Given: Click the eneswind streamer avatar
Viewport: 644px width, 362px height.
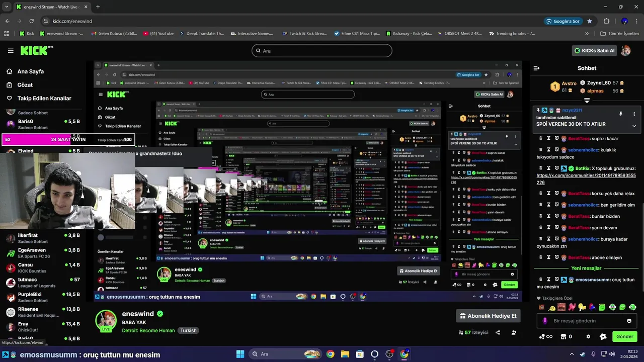Looking at the screenshot, I should click(x=106, y=321).
